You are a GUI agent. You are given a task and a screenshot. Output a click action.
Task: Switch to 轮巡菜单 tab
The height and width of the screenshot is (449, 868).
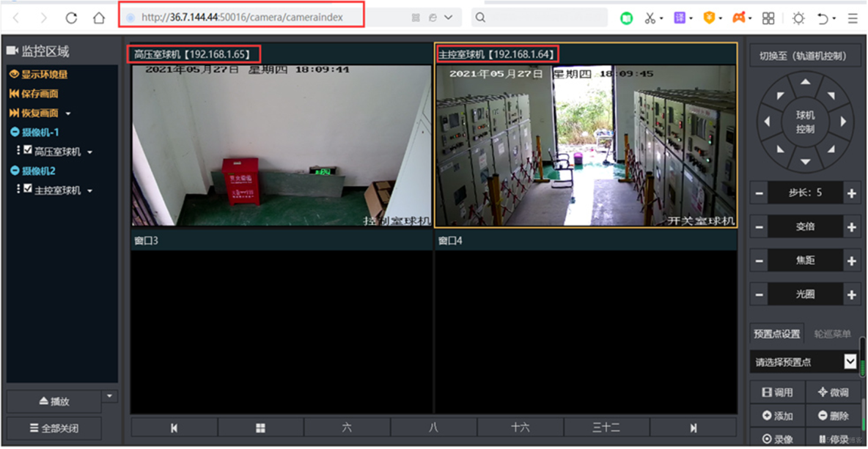tap(833, 334)
